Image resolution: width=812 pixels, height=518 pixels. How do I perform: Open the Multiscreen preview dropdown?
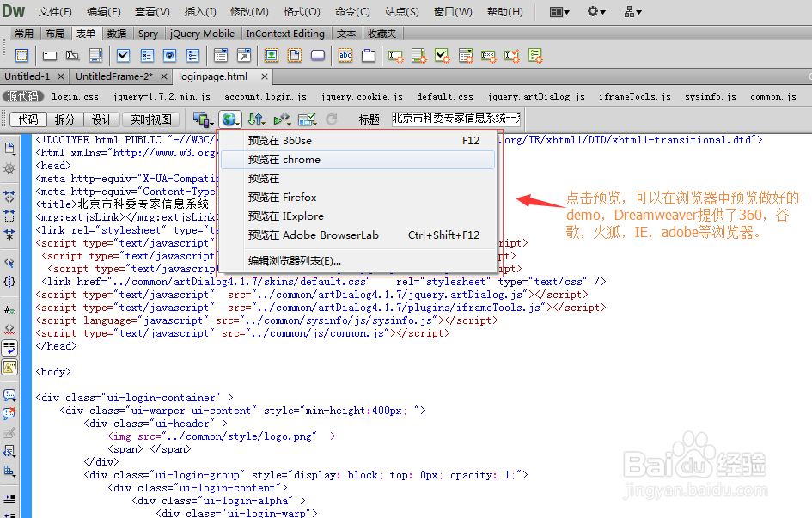204,119
